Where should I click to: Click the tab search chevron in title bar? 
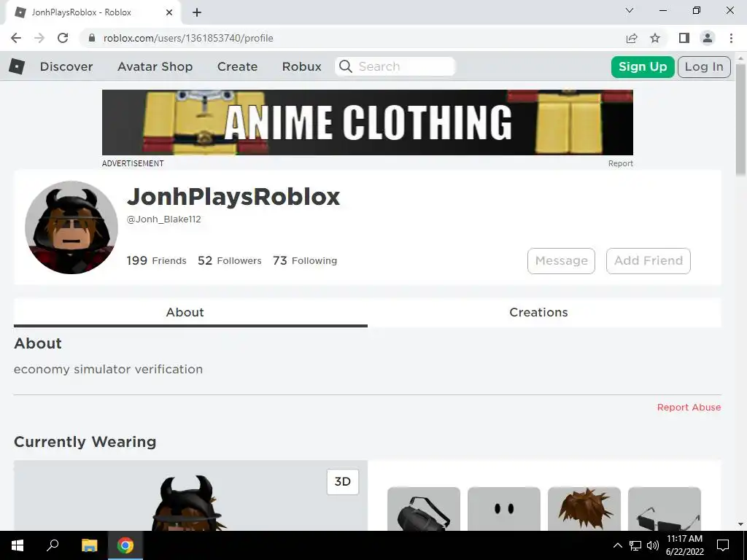coord(630,10)
